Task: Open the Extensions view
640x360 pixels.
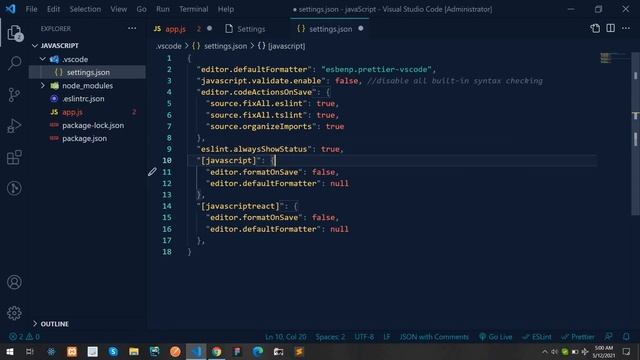Action: tap(14, 157)
